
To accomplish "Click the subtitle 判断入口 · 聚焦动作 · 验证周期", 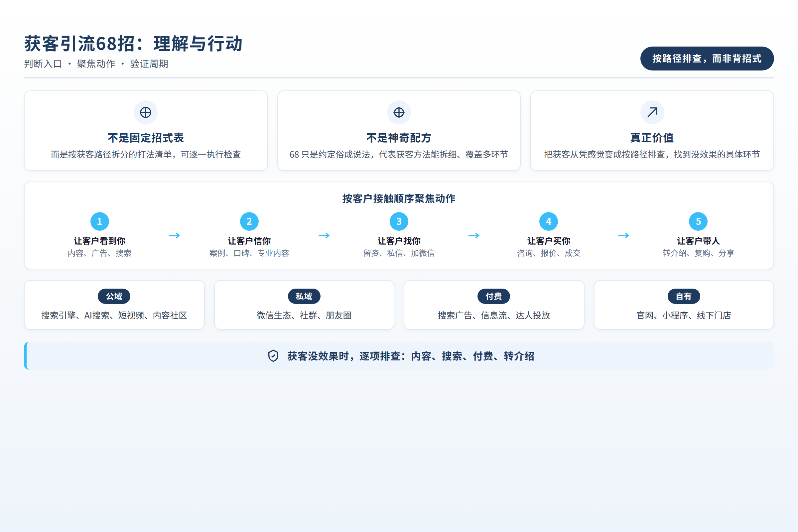I will 96,64.
